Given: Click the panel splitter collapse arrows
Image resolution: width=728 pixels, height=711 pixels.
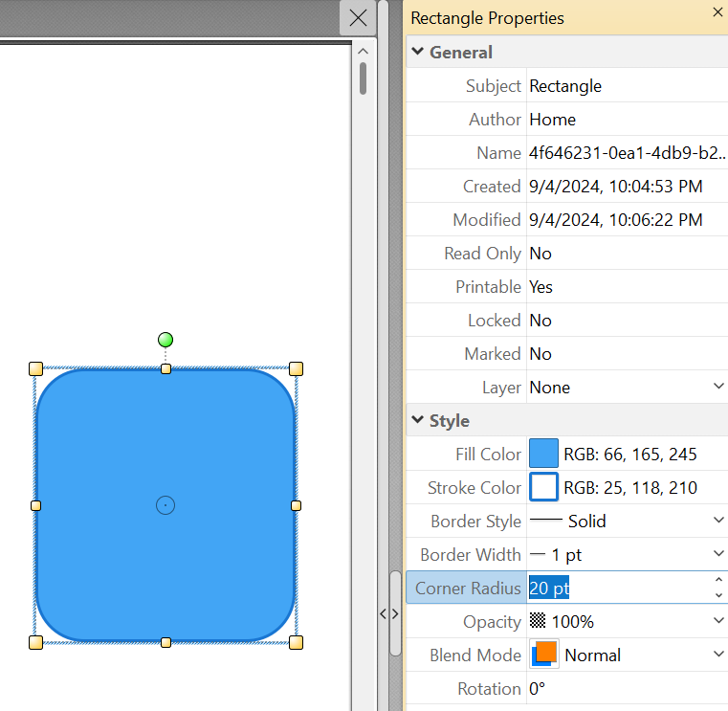Looking at the screenshot, I should (x=389, y=613).
